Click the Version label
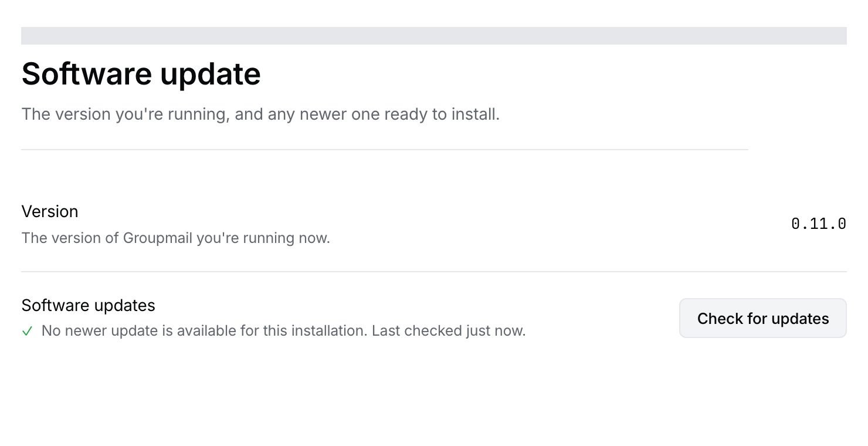Screen dimensions: 868x446 point(50,211)
